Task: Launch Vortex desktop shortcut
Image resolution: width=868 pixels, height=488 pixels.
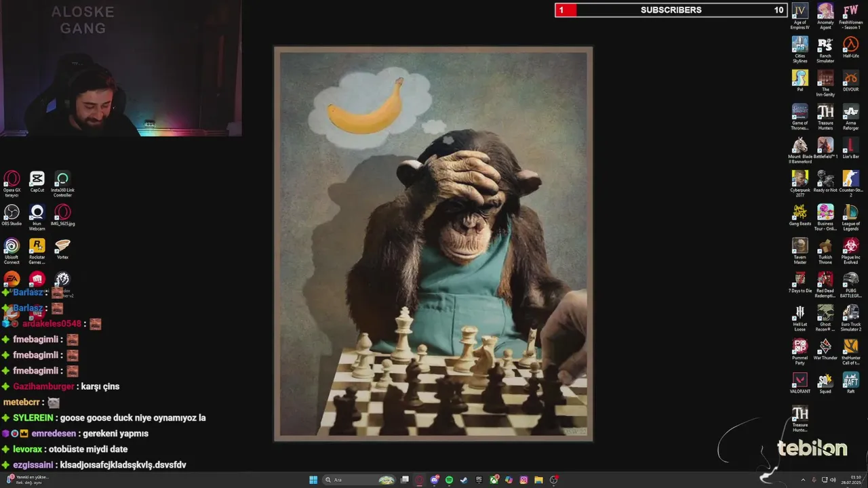Action: pos(62,249)
